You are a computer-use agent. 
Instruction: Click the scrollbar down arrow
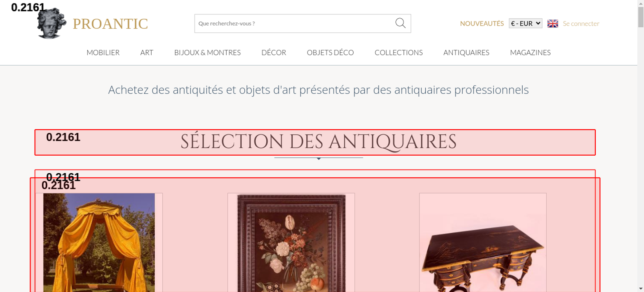pos(641,288)
